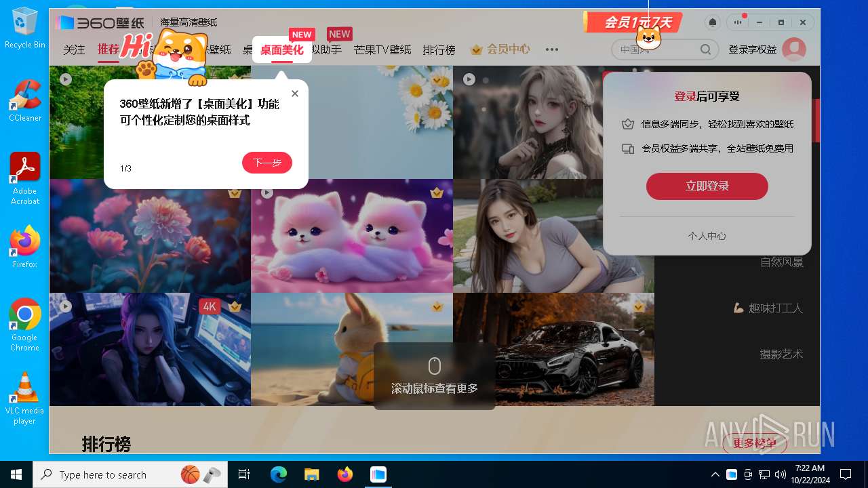Click the 会员1元7天 promotion banner
This screenshot has width=868, height=488.
(633, 22)
